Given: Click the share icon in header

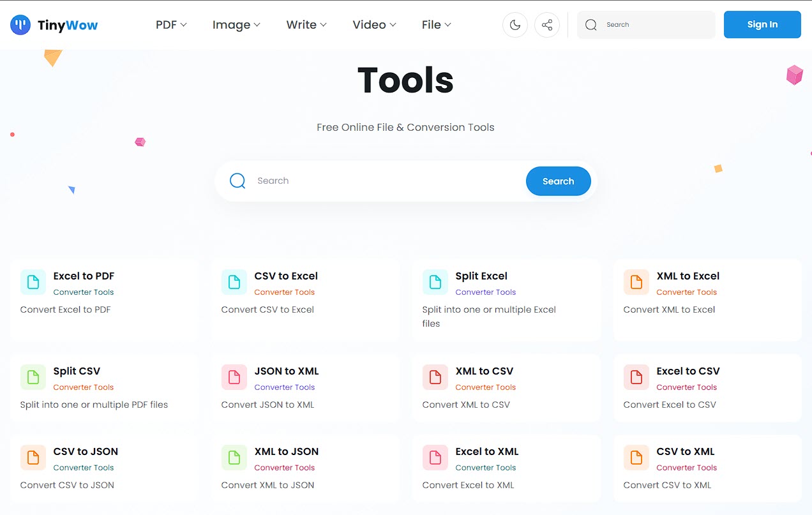Looking at the screenshot, I should [x=547, y=25].
